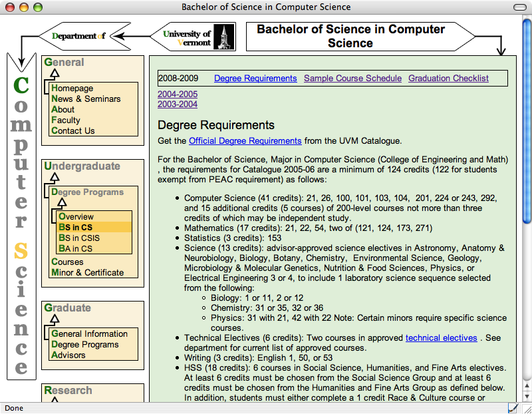Open Graduate General Information page
This screenshot has height=414, width=532.
(90, 334)
